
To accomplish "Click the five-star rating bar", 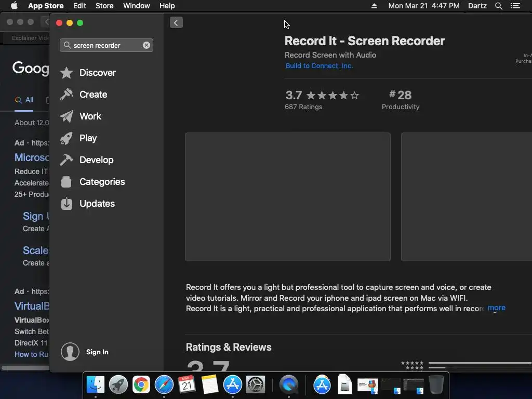I will point(480,363).
